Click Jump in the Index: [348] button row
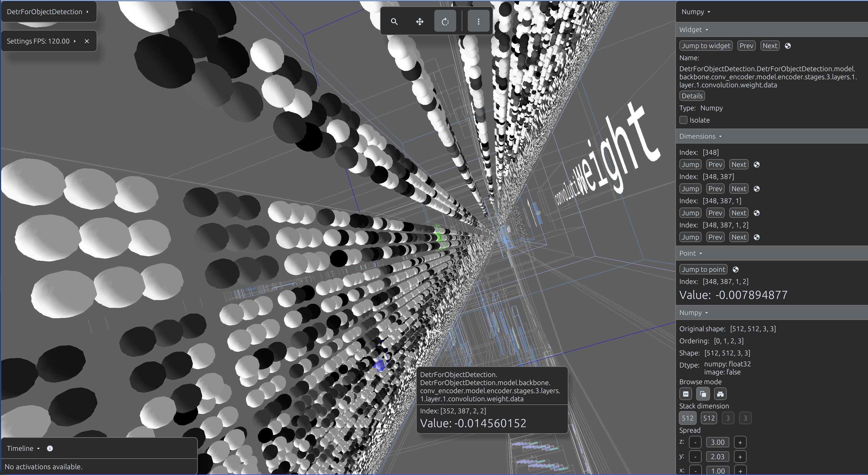This screenshot has height=475, width=868. [x=690, y=164]
